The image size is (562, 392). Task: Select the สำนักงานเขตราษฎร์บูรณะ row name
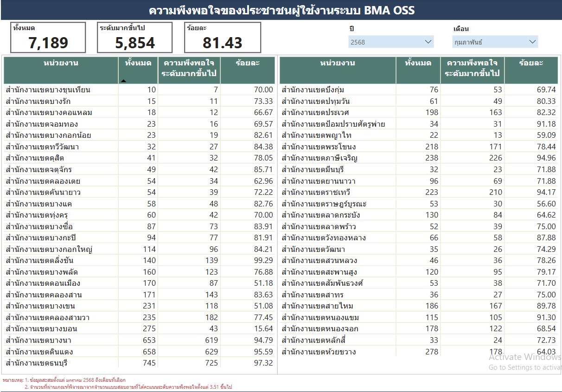(324, 204)
